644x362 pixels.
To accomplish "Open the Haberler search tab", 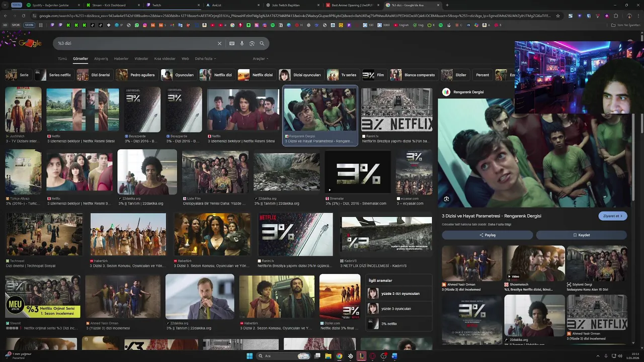I will pyautogui.click(x=121, y=59).
